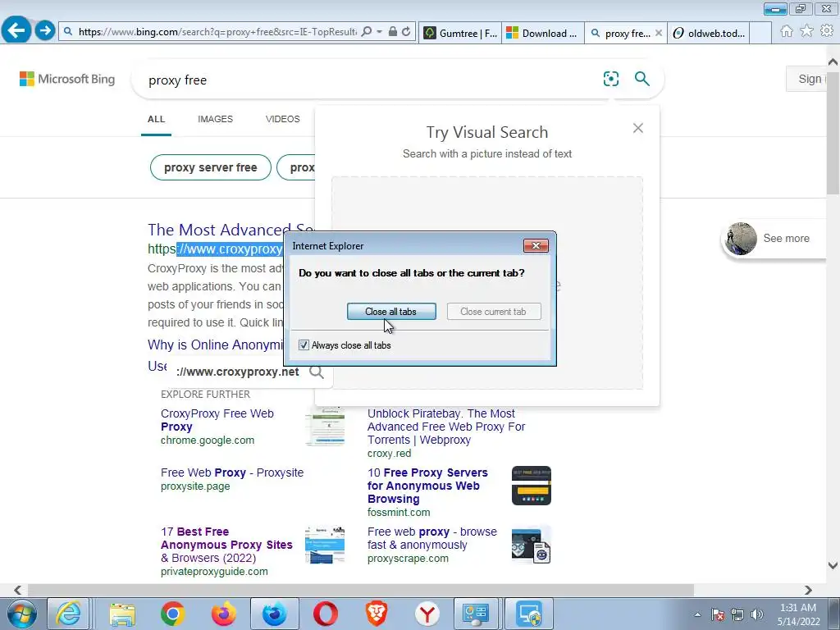This screenshot has height=630, width=840.
Task: Open the blue Thunderbird-like taskbar icon
Action: click(x=274, y=614)
